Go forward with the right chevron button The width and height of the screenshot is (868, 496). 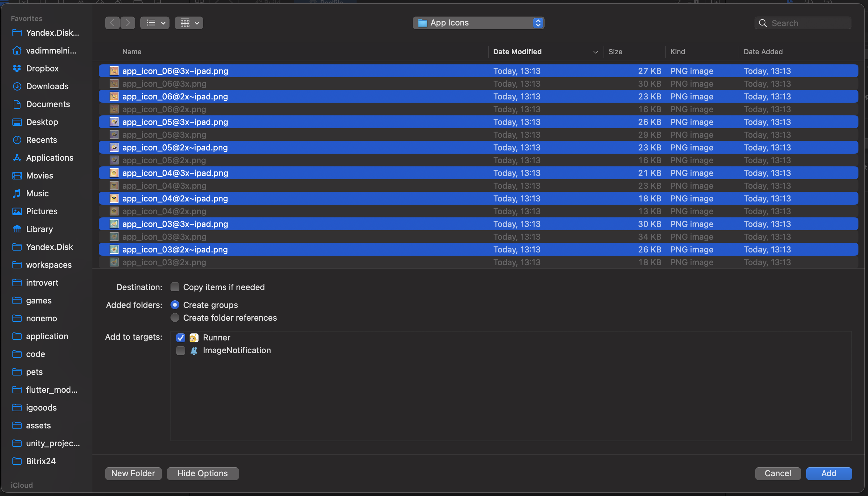[x=128, y=23]
